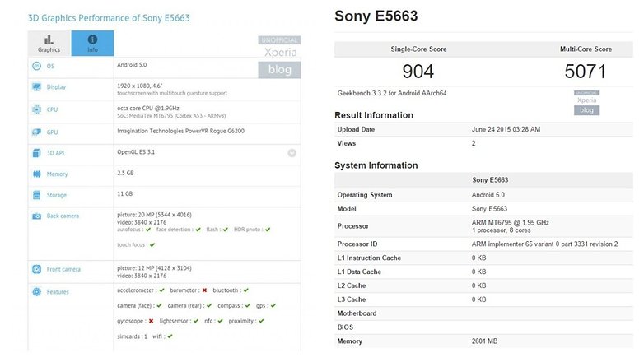Click the Back camera label
Image resolution: width=644 pixels, height=362 pixels.
[x=63, y=216]
